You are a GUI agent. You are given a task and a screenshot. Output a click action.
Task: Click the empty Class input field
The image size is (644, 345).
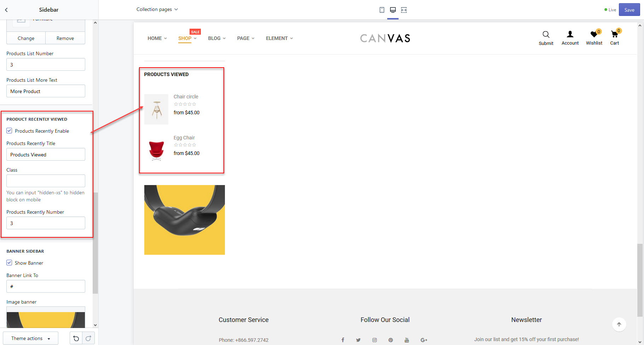46,181
